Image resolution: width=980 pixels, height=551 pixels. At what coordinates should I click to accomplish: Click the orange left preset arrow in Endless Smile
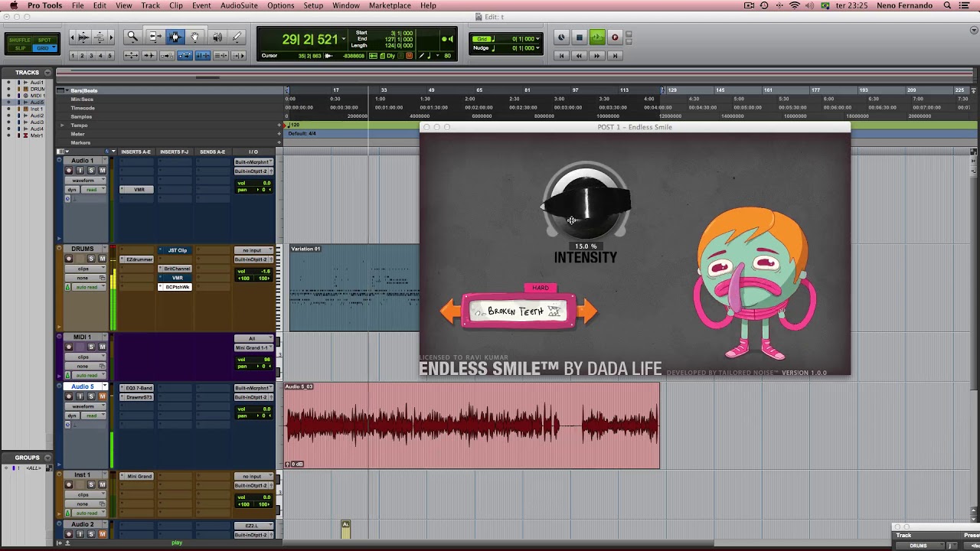pyautogui.click(x=450, y=311)
